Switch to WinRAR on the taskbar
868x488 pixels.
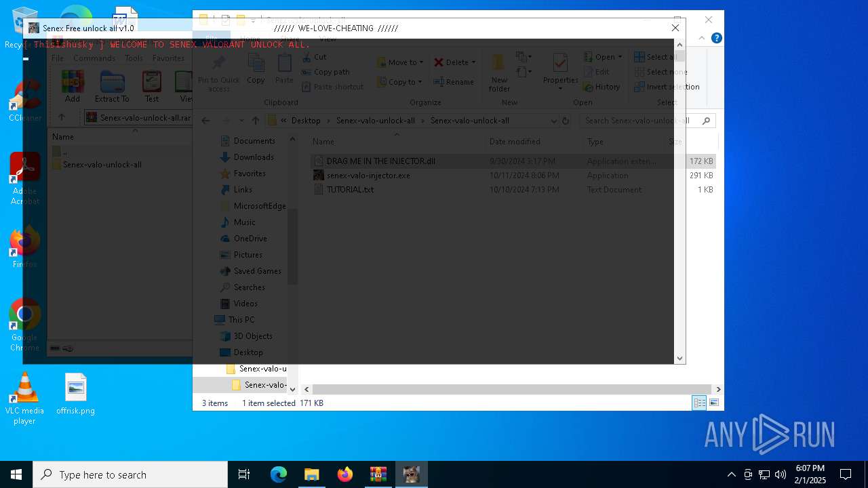378,474
